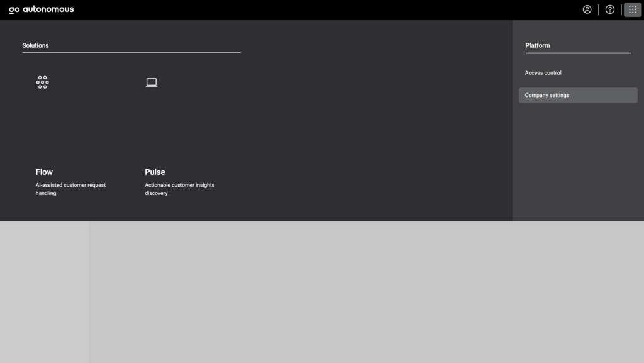Close the apps grid launcher menu
The width and height of the screenshot is (644, 363).
633,9
